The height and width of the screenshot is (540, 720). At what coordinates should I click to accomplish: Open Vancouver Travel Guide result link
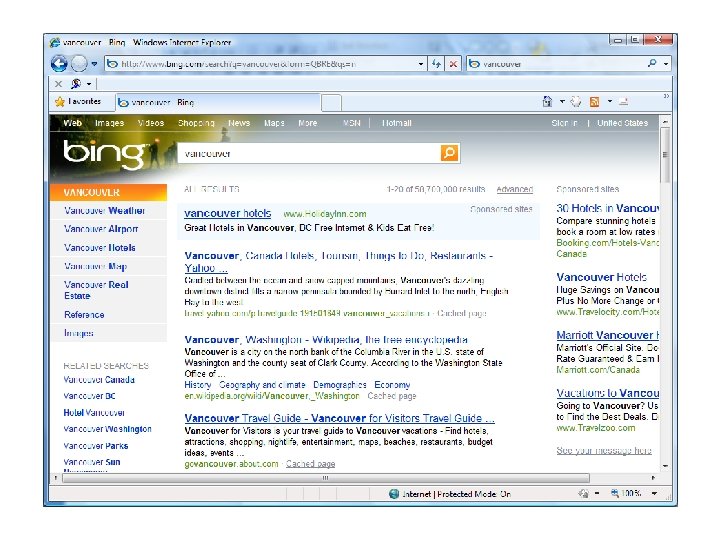339,418
